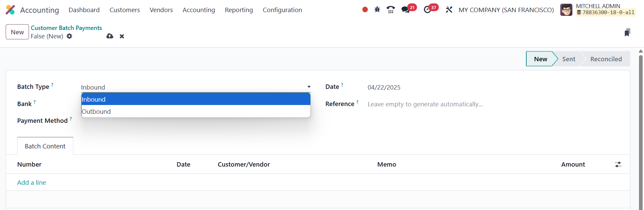Open the bug debug tools icon
The image size is (644, 210).
[x=377, y=10]
